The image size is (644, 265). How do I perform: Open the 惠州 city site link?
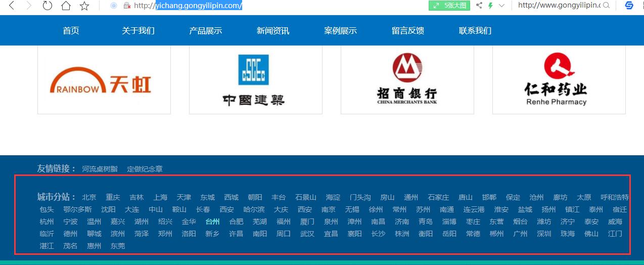94,246
